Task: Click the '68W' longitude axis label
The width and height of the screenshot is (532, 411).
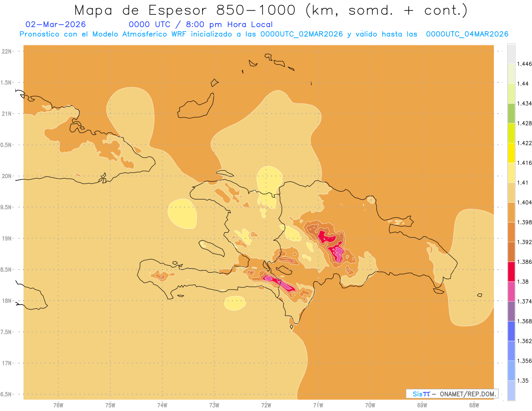Action: point(474,405)
